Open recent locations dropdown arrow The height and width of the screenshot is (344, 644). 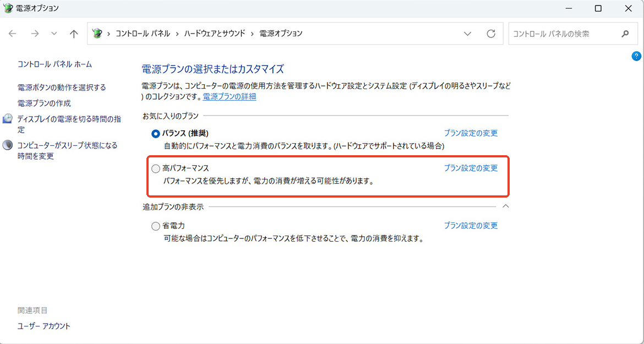click(54, 34)
